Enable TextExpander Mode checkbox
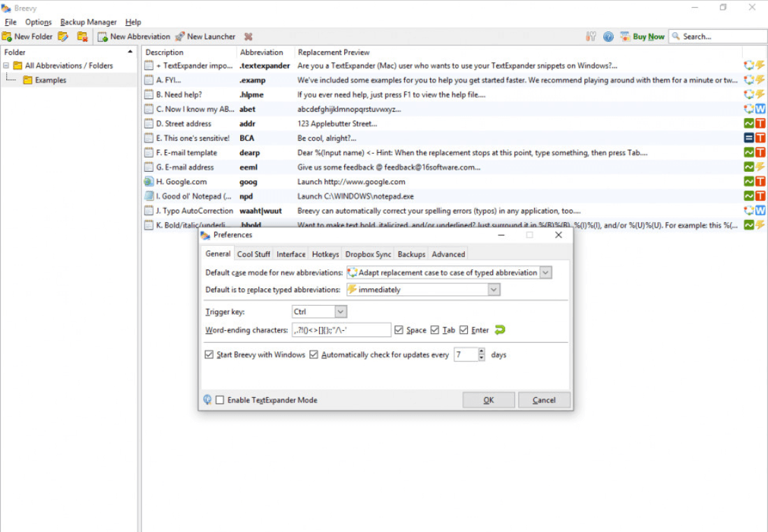 pyautogui.click(x=220, y=400)
